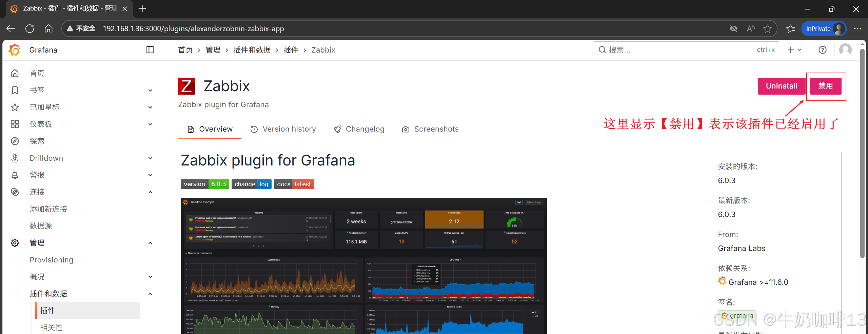The height and width of the screenshot is (334, 868).
Task: Click the Uninstall button
Action: point(782,86)
